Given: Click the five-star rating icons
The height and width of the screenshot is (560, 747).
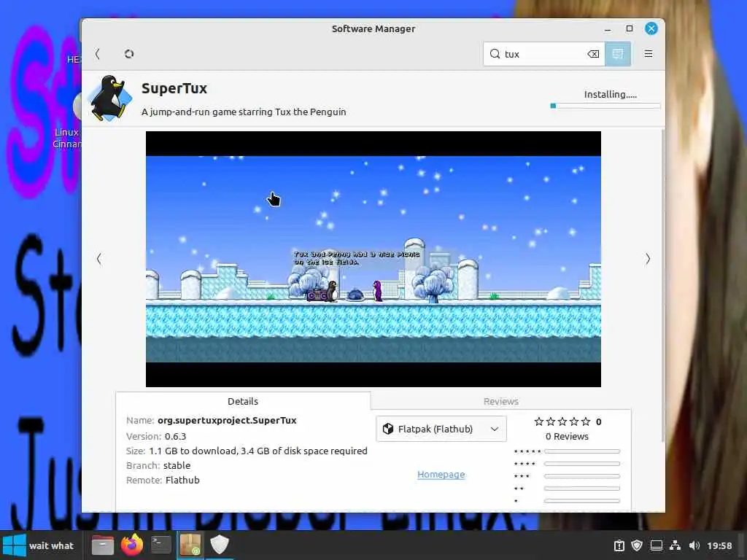Looking at the screenshot, I should (562, 421).
